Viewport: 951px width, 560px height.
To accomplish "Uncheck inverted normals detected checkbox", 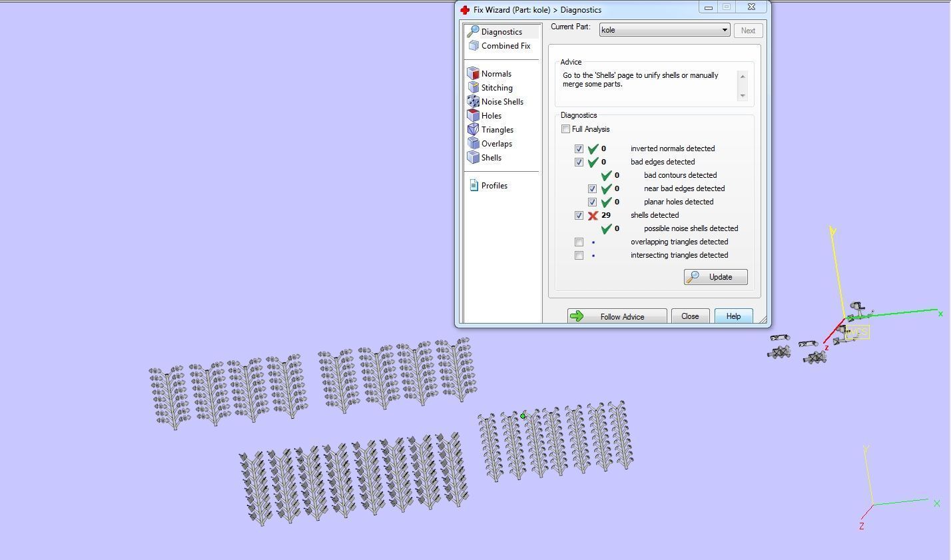I will (579, 148).
